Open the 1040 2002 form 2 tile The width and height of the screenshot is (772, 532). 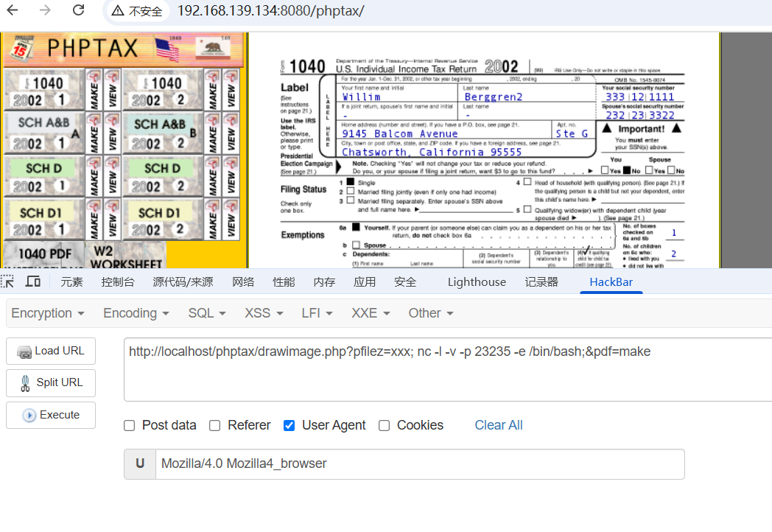[x=163, y=90]
